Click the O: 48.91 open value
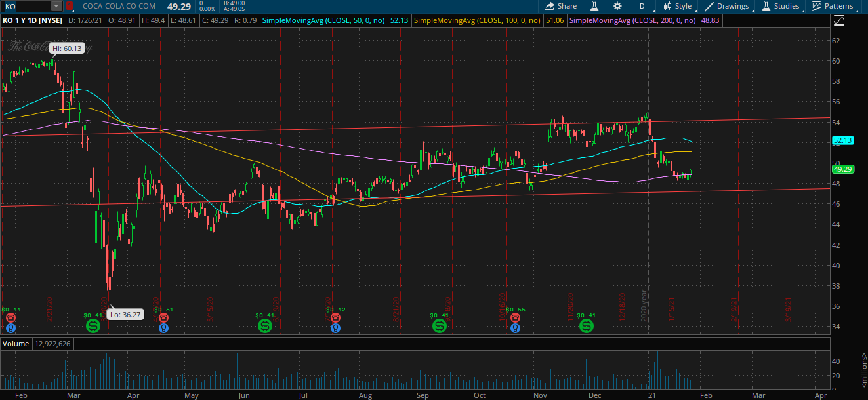 122,21
